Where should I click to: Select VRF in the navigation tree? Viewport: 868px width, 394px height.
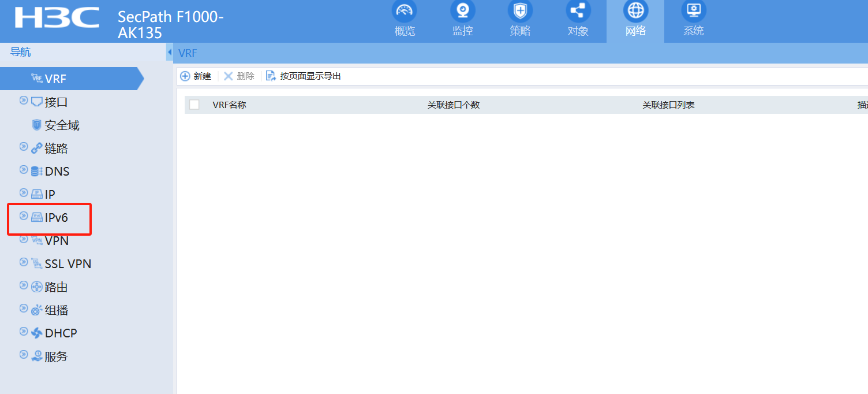coord(56,79)
